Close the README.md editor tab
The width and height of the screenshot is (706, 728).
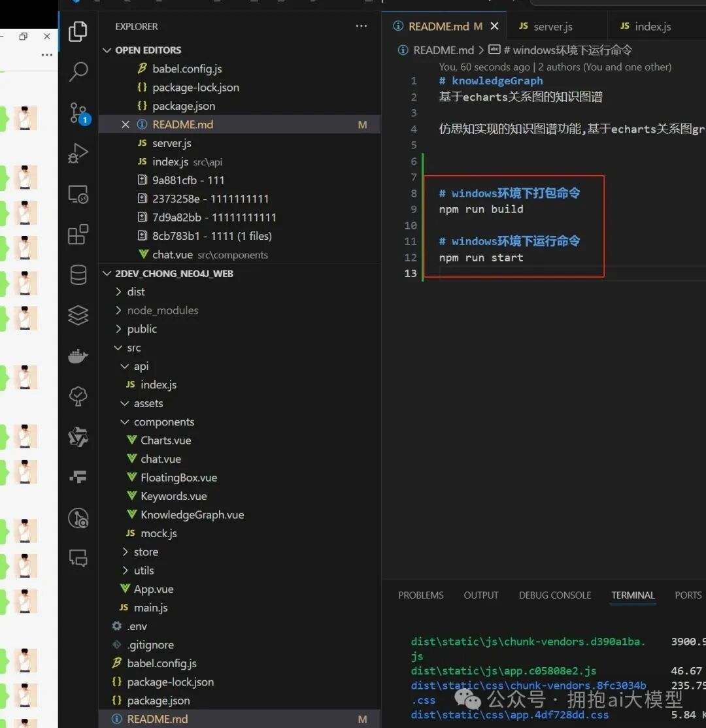point(495,26)
